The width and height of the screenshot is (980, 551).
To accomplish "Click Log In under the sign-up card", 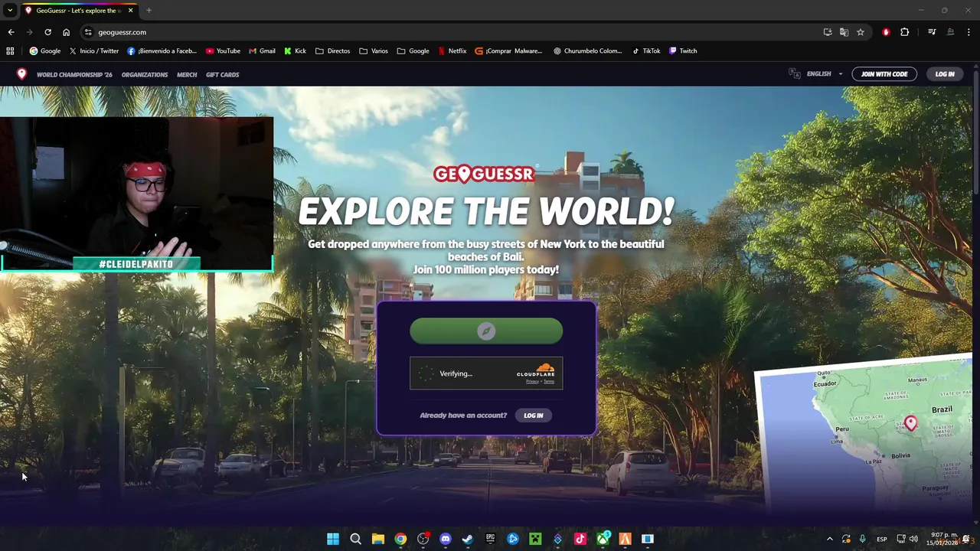I will click(x=534, y=416).
